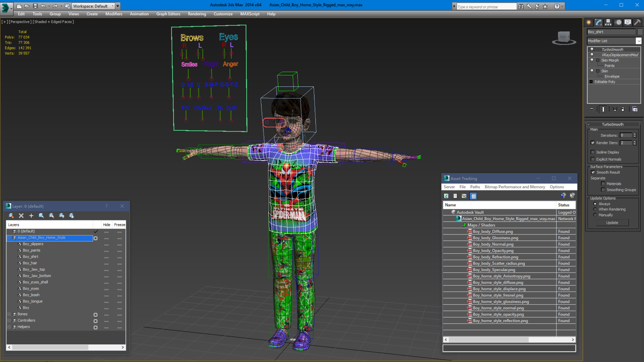Toggle Skin Morph modifier lightbulb
This screenshot has height=362, width=644.
592,60
